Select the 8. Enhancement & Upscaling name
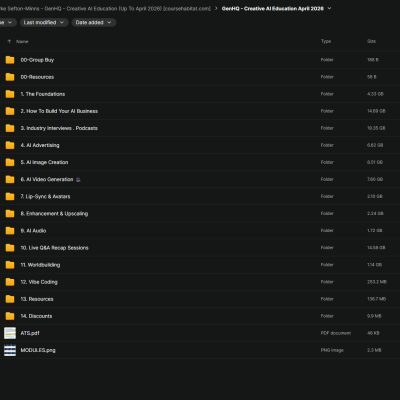The height and width of the screenshot is (400, 400). click(54, 214)
